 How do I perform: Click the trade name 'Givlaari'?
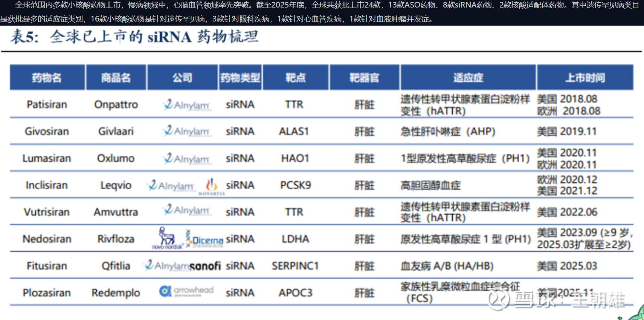116,131
